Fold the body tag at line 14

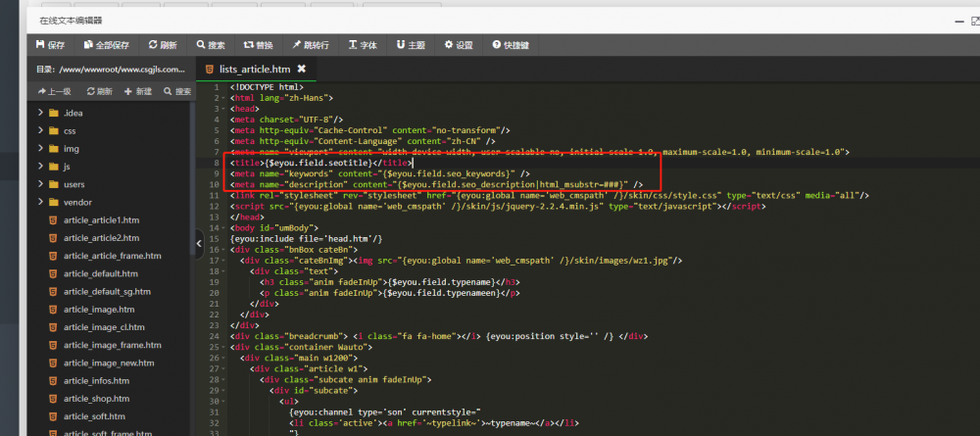point(223,228)
